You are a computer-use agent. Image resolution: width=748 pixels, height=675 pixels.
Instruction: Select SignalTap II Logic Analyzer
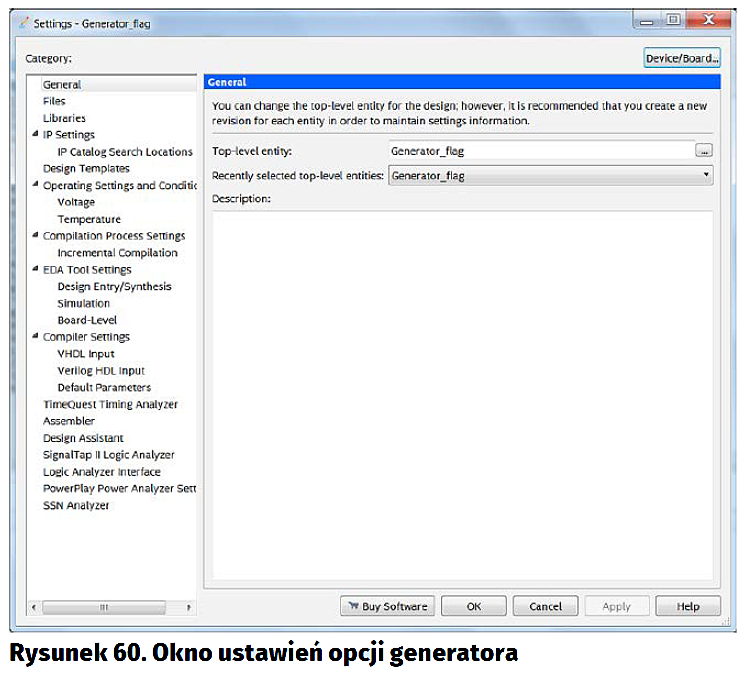coord(108,455)
